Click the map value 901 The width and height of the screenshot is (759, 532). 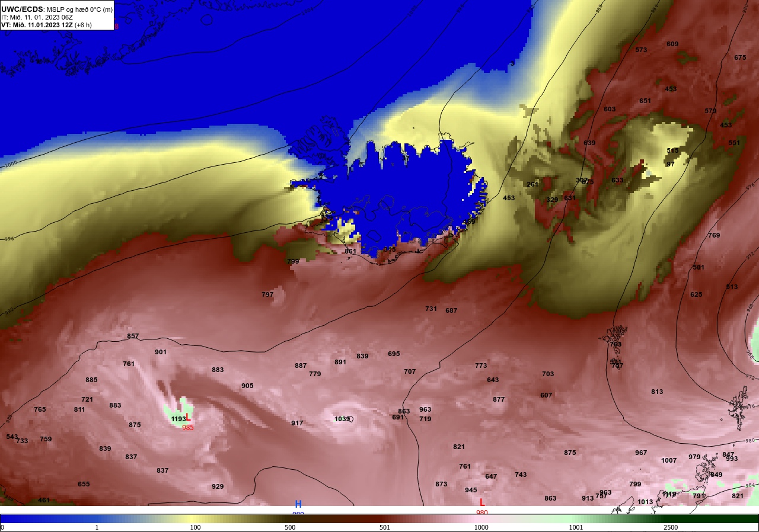[x=161, y=352]
